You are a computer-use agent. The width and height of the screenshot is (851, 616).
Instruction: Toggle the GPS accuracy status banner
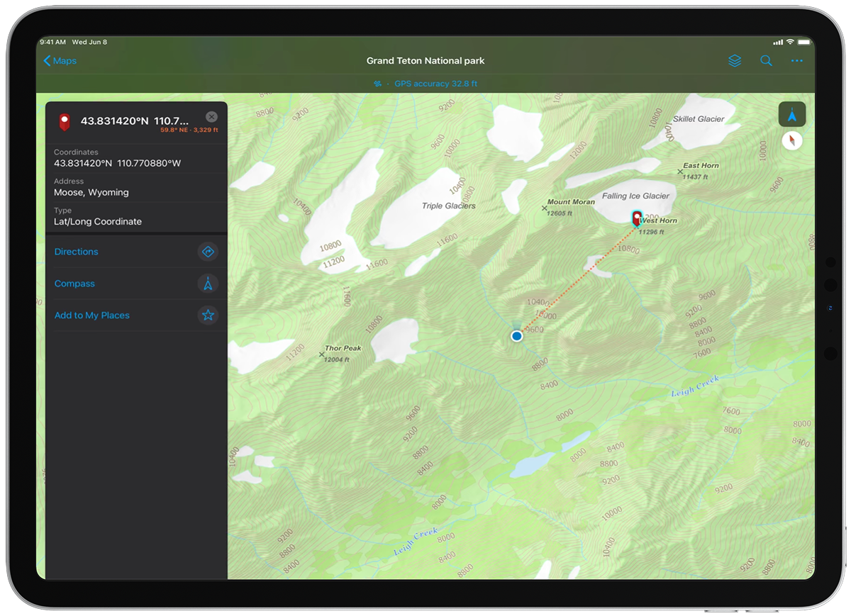pos(425,84)
